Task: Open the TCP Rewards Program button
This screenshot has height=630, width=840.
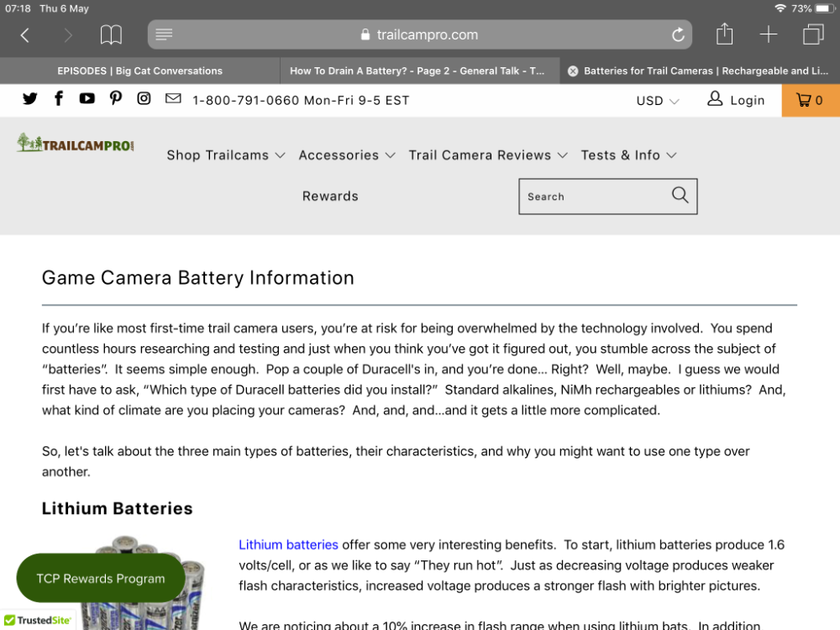Action: pyautogui.click(x=101, y=578)
